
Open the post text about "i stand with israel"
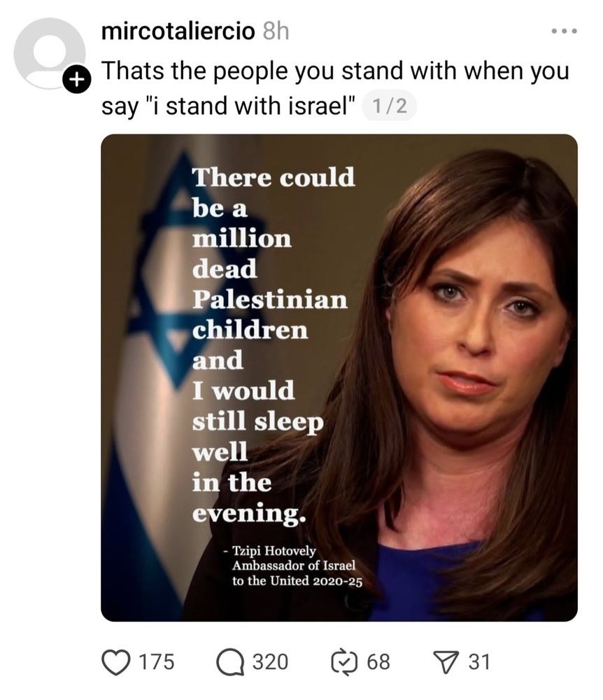click(335, 88)
